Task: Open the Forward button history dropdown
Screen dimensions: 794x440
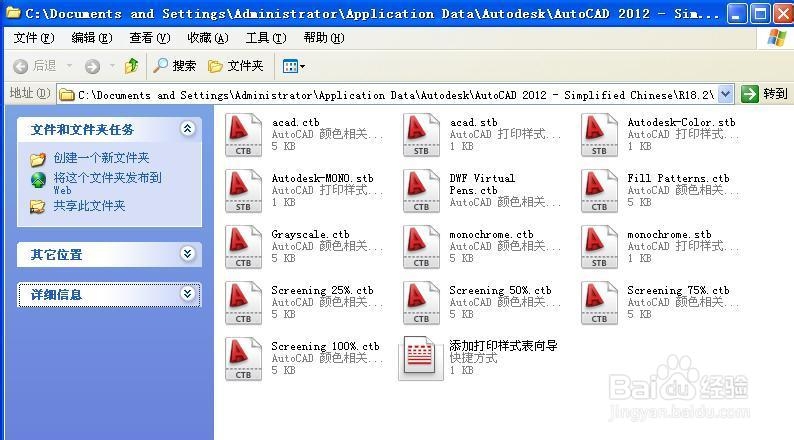Action: click(x=112, y=66)
